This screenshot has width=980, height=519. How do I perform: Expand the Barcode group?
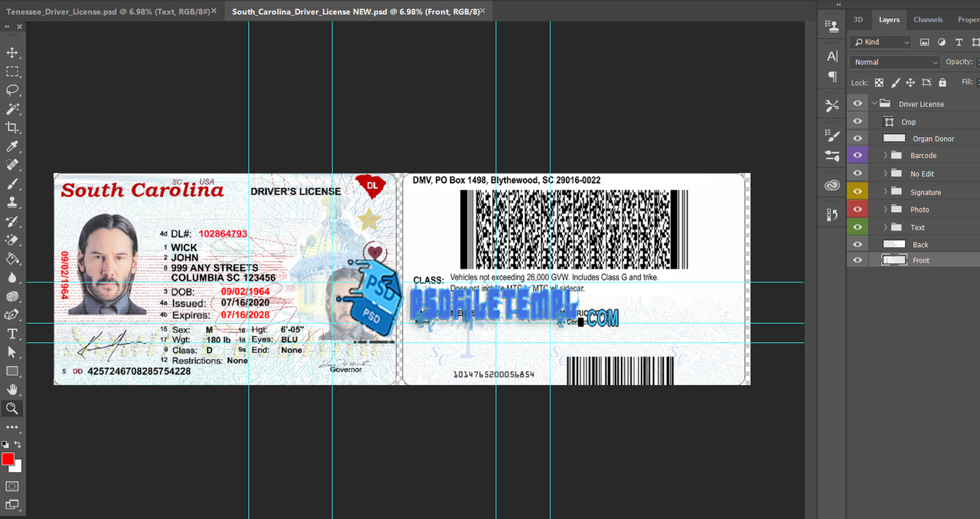click(886, 155)
